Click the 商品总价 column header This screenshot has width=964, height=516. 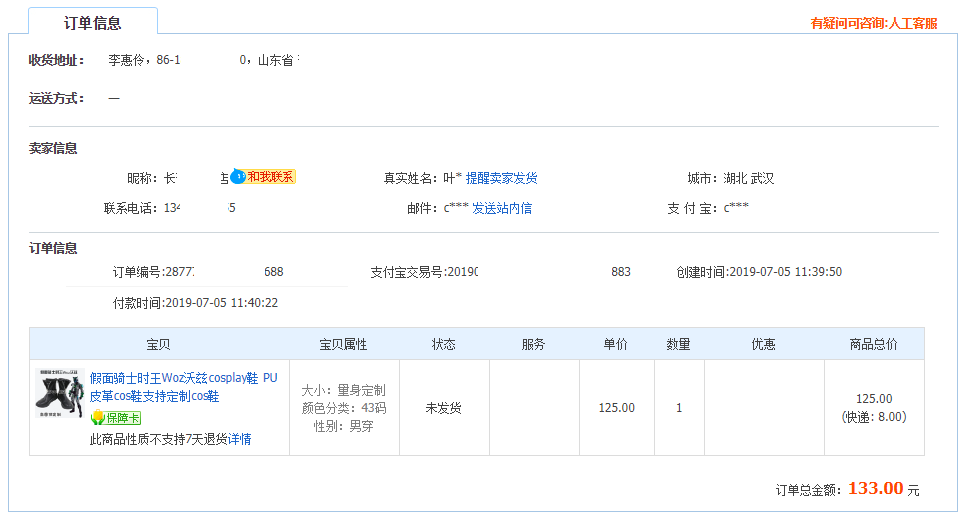tap(873, 344)
